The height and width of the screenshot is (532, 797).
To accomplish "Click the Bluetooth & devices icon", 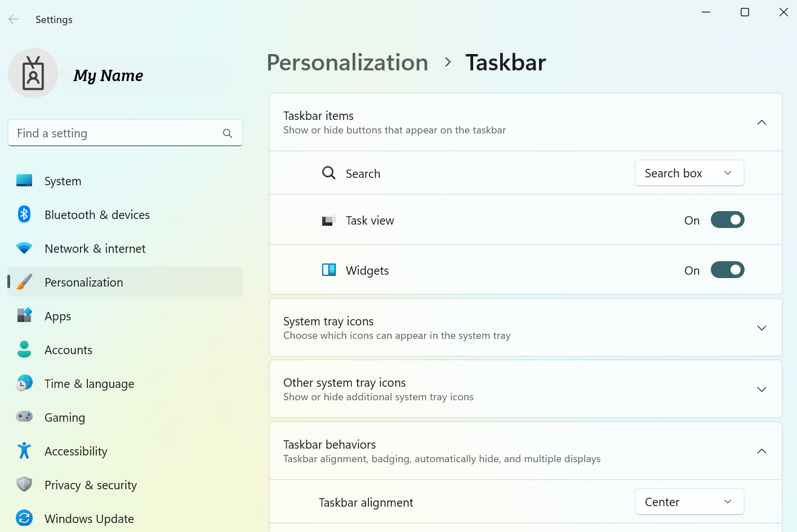I will (x=24, y=214).
